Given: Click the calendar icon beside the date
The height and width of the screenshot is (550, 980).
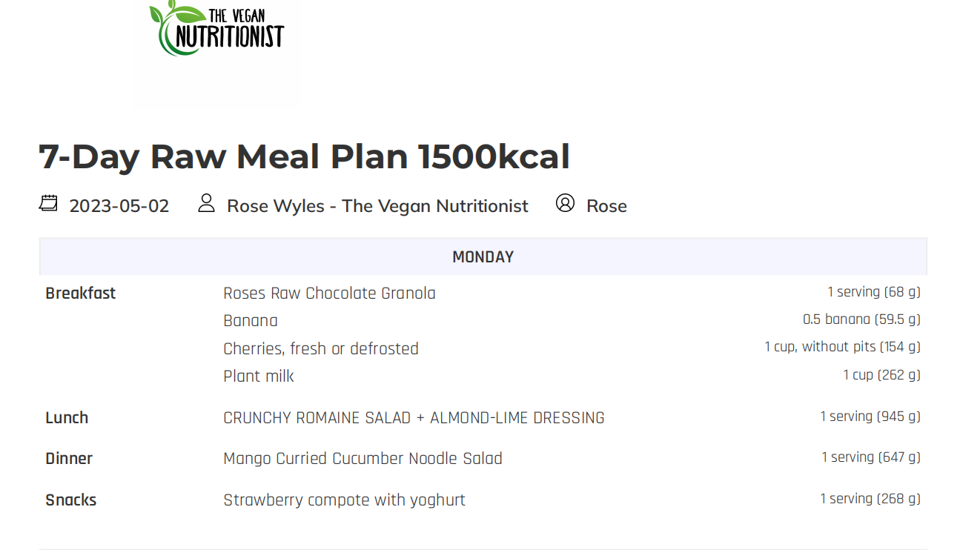Looking at the screenshot, I should point(48,203).
